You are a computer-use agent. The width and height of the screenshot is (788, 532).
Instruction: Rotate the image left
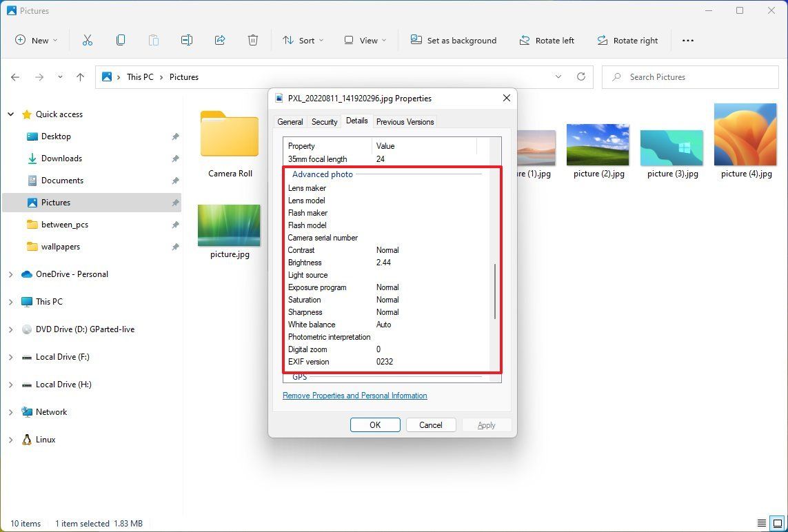(547, 40)
